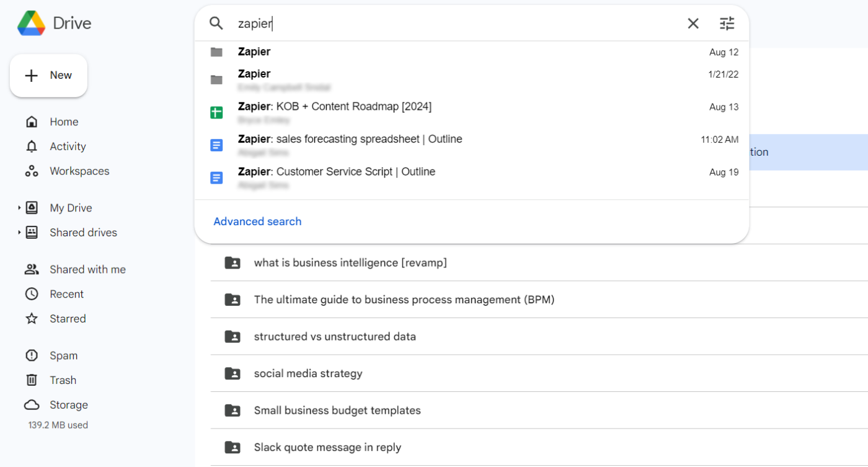Click the New button

[49, 76]
